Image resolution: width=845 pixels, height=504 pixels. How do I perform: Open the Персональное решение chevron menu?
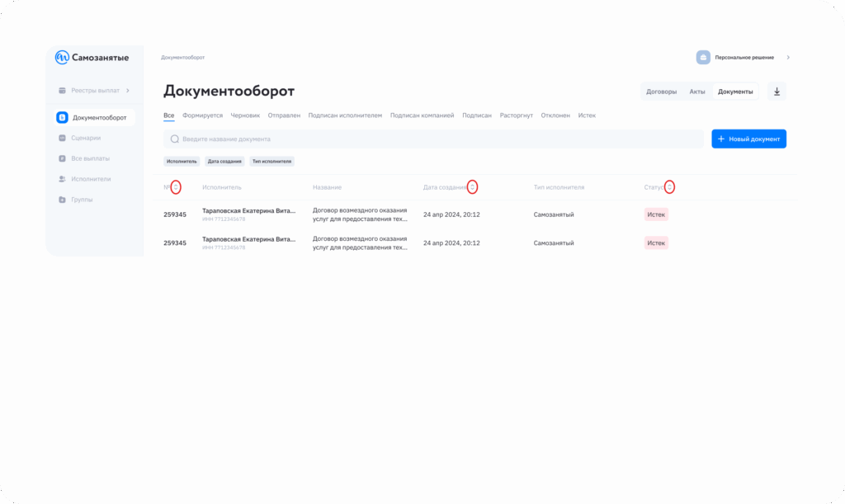point(788,58)
